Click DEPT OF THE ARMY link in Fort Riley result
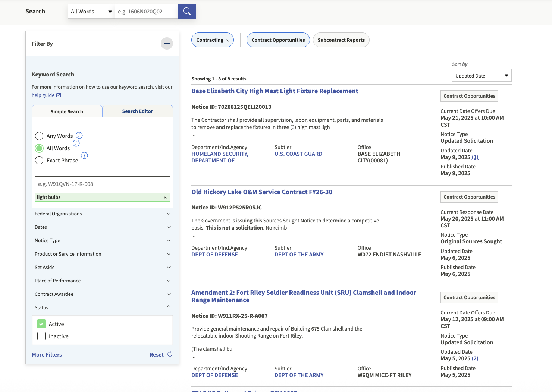 tap(299, 375)
